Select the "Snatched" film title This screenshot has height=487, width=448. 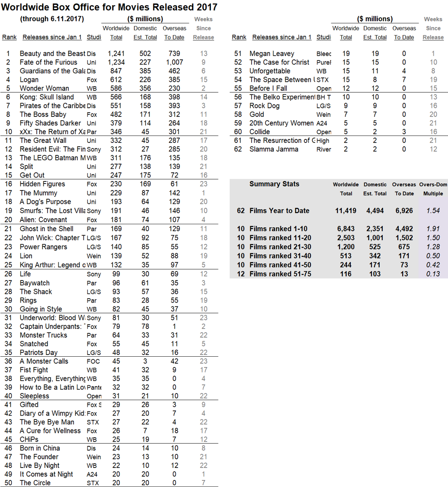coord(34,344)
